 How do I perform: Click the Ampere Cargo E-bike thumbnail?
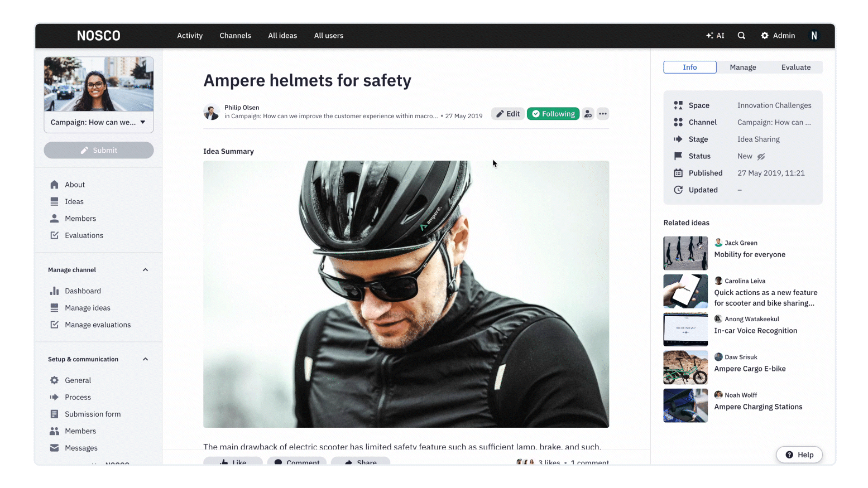pyautogui.click(x=685, y=368)
